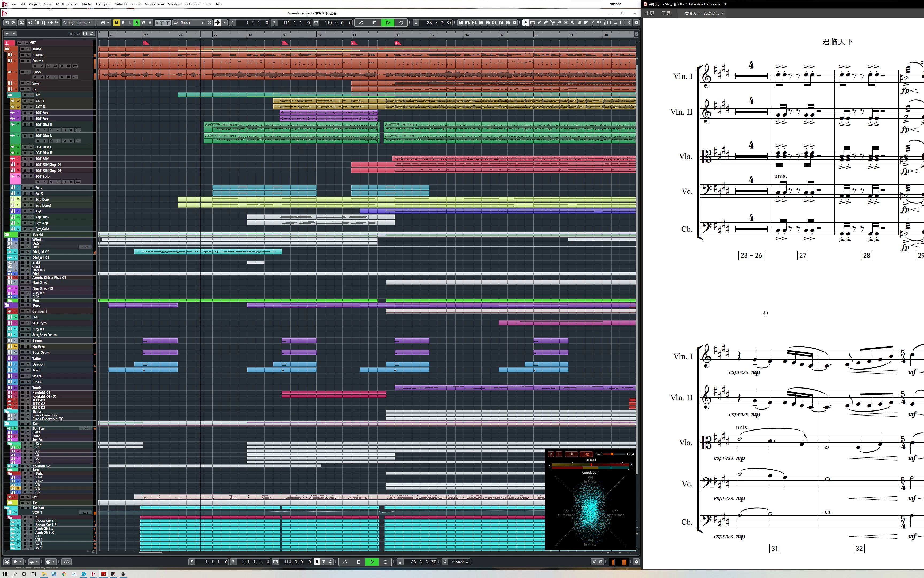This screenshot has width=924, height=578.
Task: Toggle lower zone visibility button
Action: (x=615, y=22)
